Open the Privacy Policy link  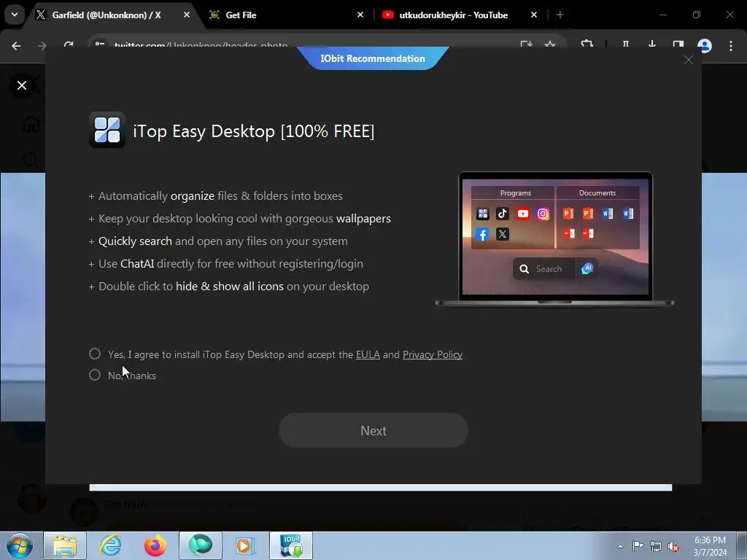click(433, 355)
